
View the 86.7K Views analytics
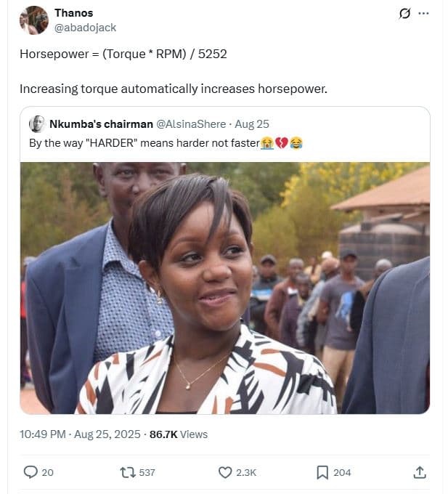pyautogui.click(x=178, y=434)
